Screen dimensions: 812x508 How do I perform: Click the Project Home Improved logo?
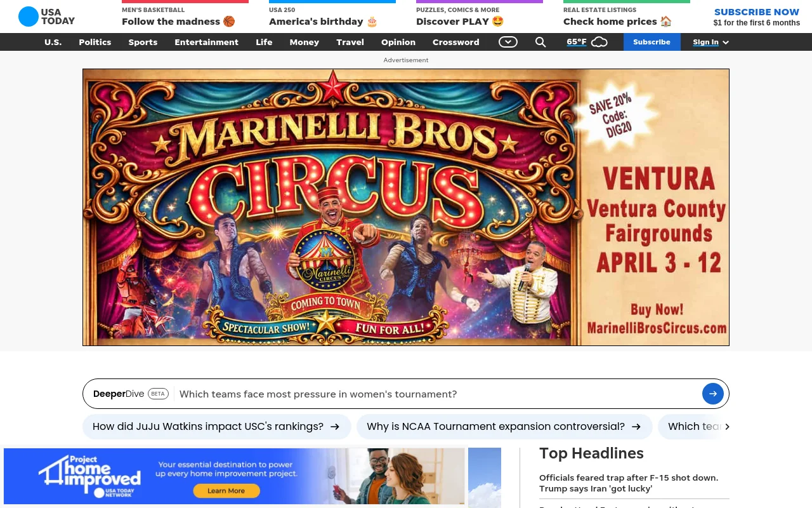pyautogui.click(x=89, y=476)
